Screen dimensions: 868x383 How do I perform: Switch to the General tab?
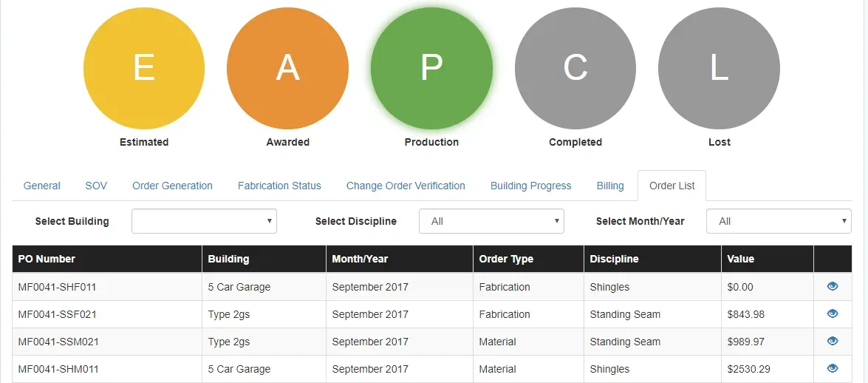point(42,186)
